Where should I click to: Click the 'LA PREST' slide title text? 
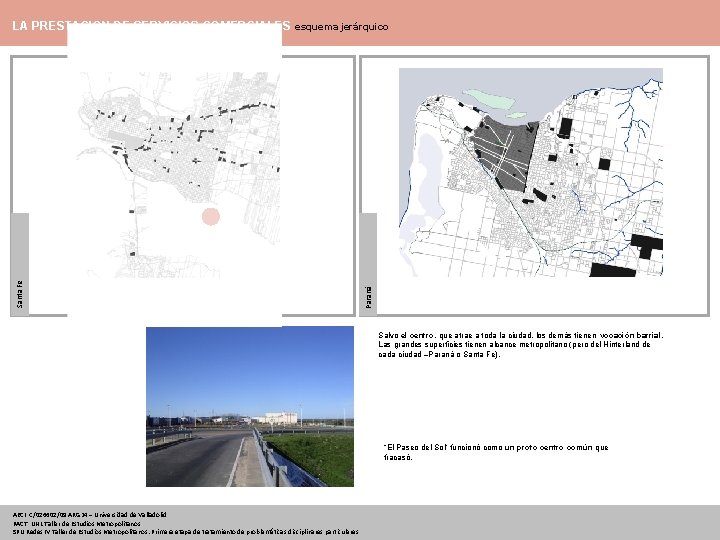tap(39, 26)
